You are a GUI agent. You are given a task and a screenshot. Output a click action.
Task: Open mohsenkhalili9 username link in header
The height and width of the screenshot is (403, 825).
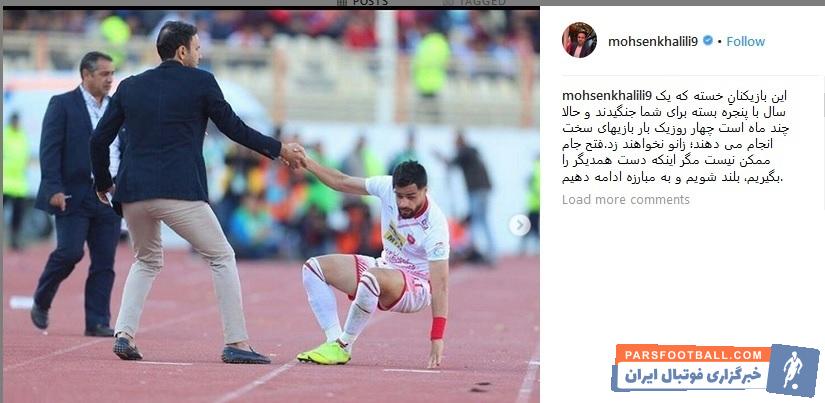pyautogui.click(x=653, y=42)
